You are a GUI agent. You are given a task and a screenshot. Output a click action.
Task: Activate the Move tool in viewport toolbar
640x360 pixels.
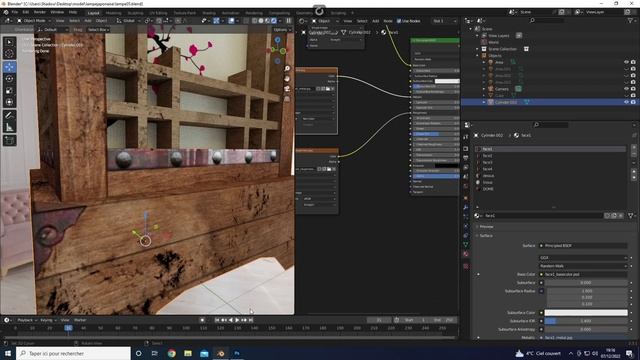9,67
